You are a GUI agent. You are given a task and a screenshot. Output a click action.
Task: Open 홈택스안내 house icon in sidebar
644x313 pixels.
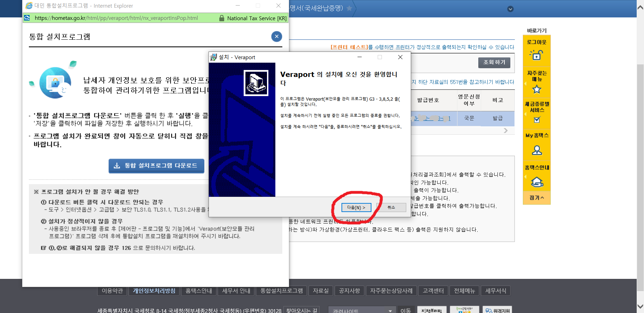coord(537,182)
